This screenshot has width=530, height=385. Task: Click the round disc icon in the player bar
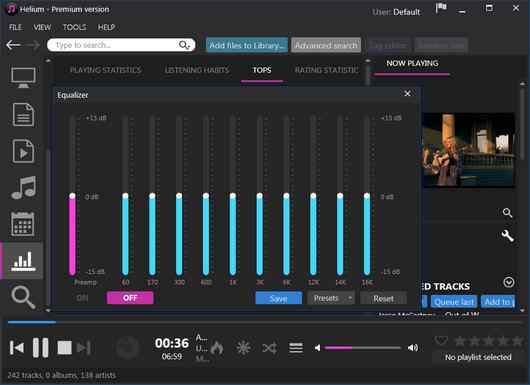(x=127, y=347)
